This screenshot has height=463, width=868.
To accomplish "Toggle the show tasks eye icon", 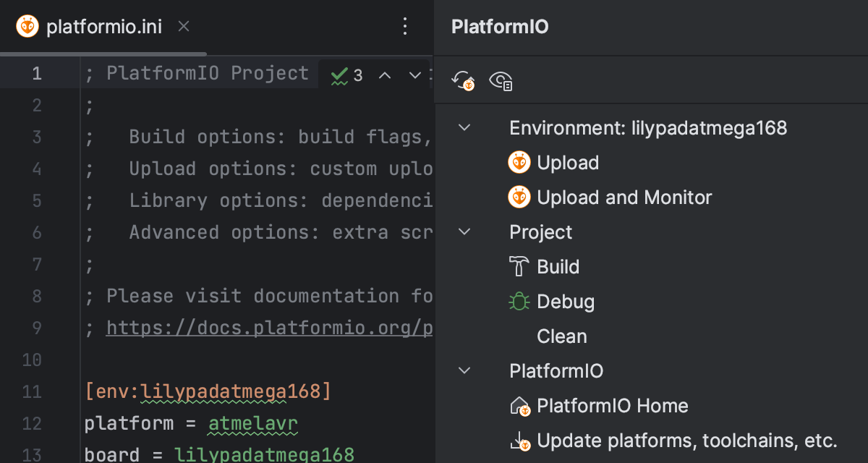I will [x=501, y=80].
